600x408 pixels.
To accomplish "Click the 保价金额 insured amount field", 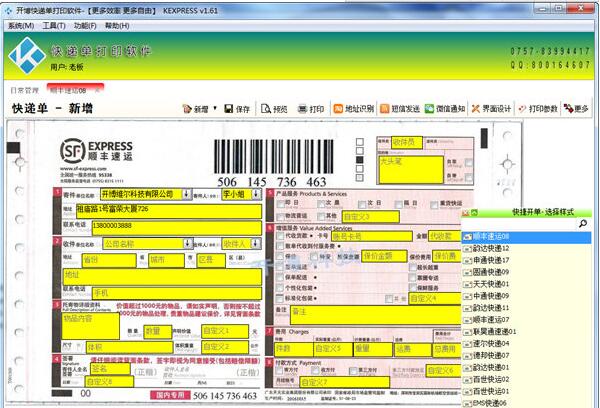I will (x=384, y=256).
